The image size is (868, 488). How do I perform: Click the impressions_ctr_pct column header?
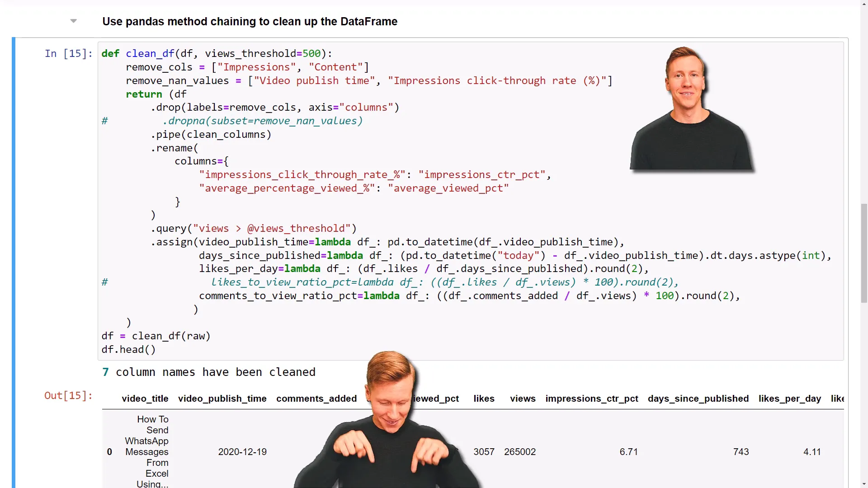point(592,399)
